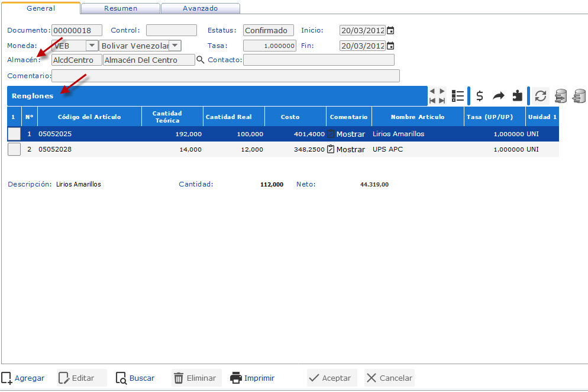Switch to the Avanzado tab
This screenshot has height=392, width=588.
[x=200, y=8]
